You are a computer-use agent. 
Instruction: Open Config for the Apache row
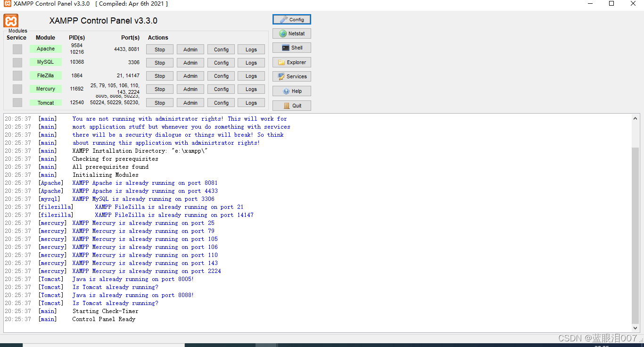pyautogui.click(x=221, y=50)
